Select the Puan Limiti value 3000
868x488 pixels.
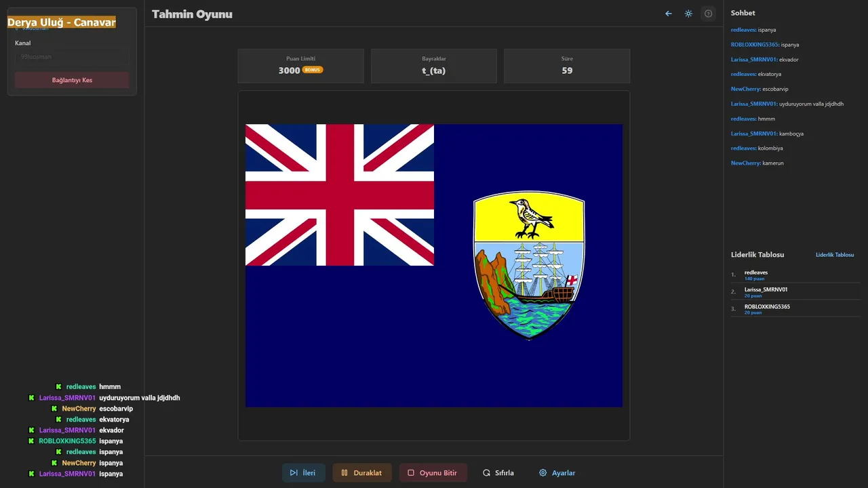pyautogui.click(x=289, y=70)
